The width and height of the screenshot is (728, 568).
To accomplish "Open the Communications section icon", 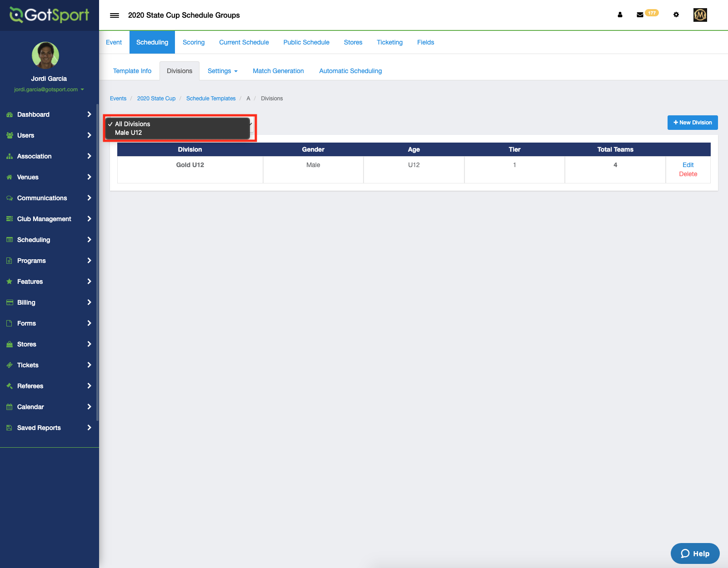I will pyautogui.click(x=10, y=198).
